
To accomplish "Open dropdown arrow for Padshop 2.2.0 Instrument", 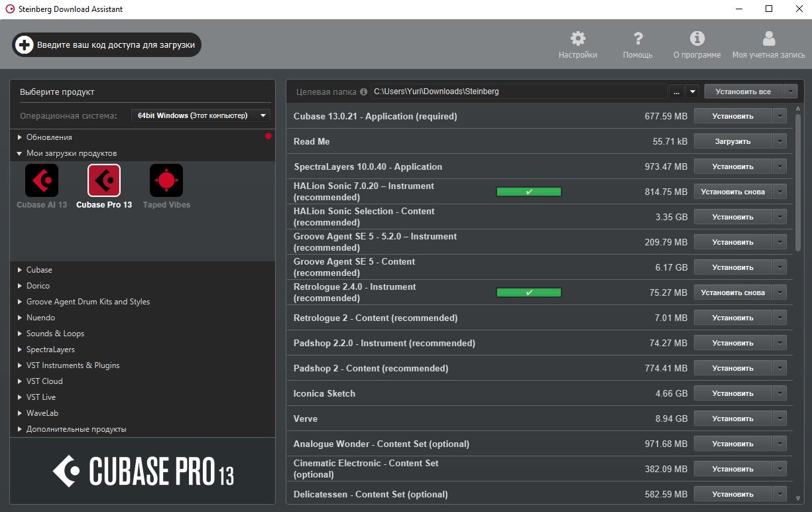I will [x=780, y=343].
